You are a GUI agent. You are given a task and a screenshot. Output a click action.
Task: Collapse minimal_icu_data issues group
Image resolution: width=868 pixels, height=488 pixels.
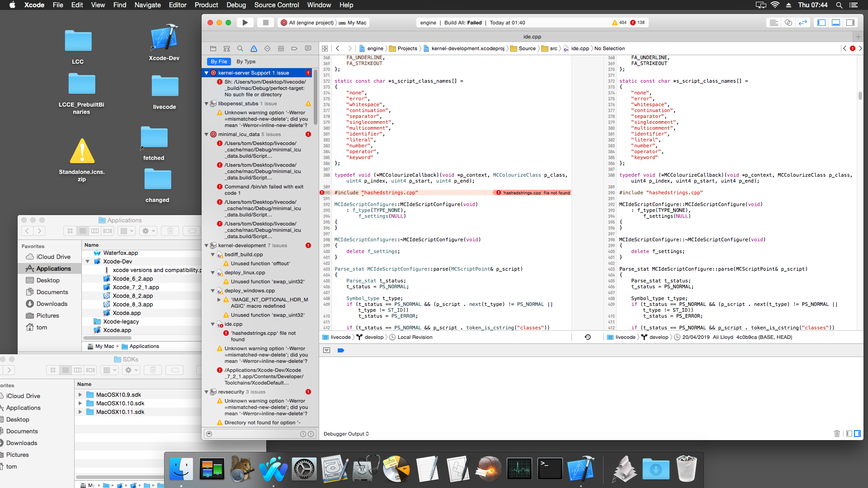point(207,134)
